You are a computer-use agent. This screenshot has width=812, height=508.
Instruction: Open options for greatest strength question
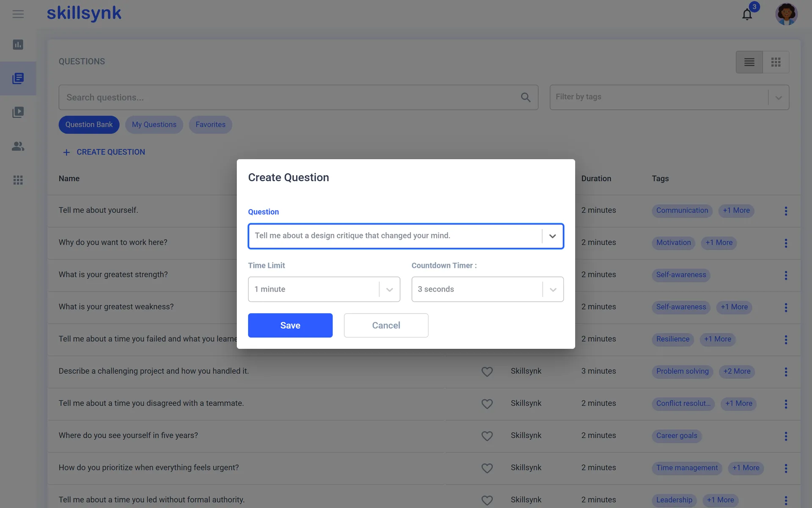click(x=786, y=275)
